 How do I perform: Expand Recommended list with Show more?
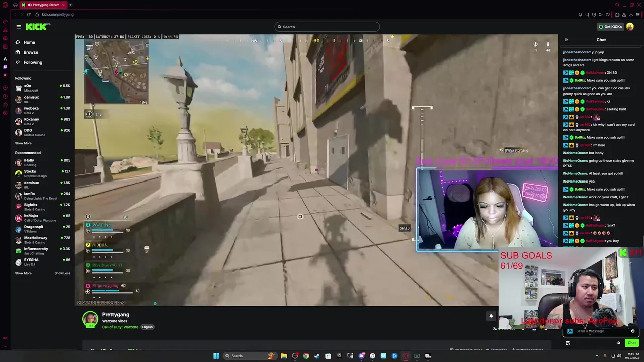point(23,273)
